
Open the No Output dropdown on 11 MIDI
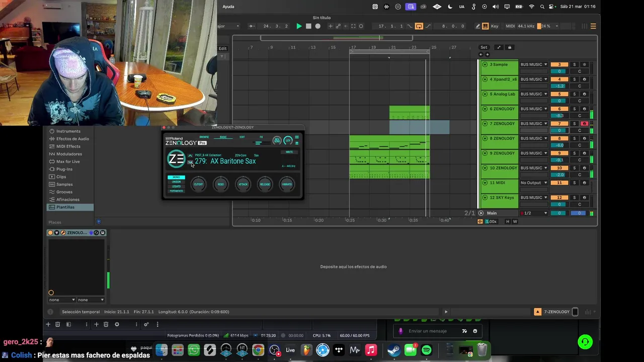[534, 183]
